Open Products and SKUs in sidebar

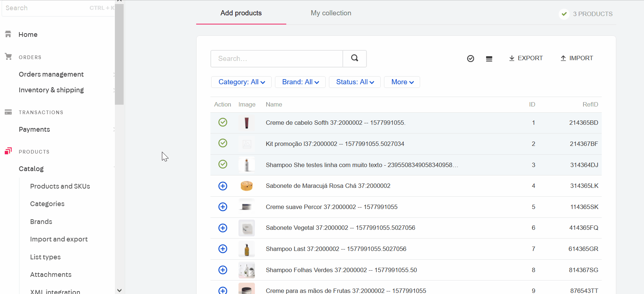(x=60, y=186)
